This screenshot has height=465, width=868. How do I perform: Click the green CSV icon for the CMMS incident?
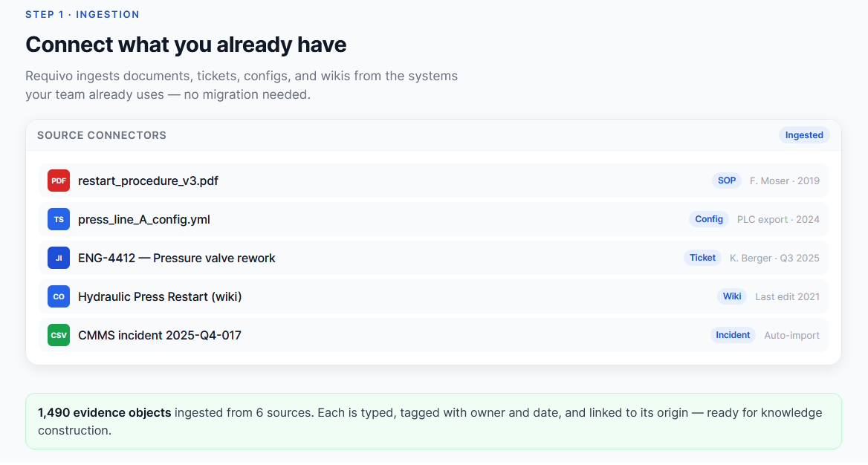[58, 335]
